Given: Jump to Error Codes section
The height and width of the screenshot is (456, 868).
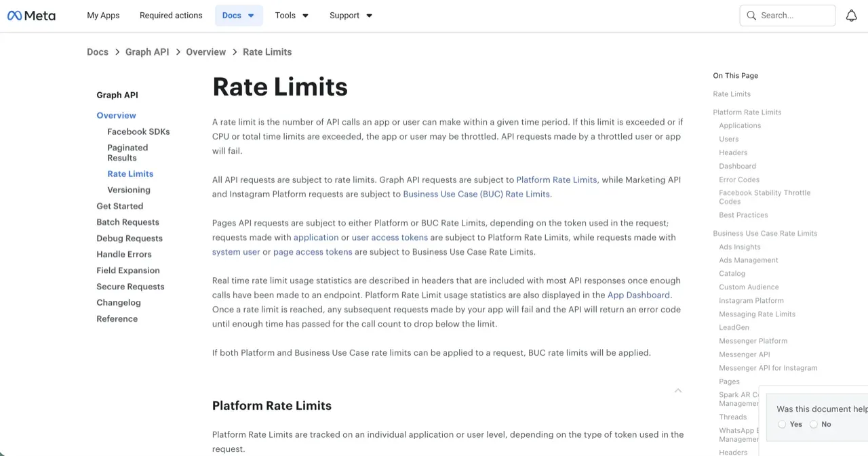Looking at the screenshot, I should (x=739, y=180).
